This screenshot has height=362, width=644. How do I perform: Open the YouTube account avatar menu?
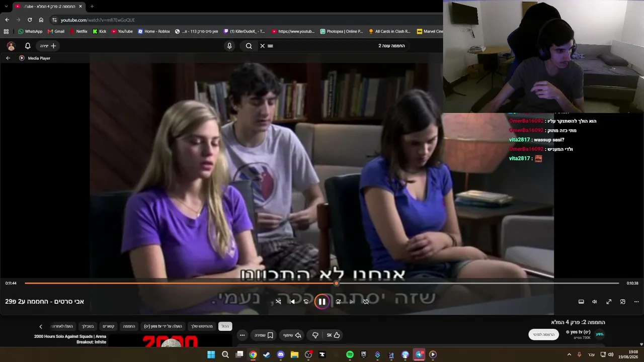[x=11, y=46]
